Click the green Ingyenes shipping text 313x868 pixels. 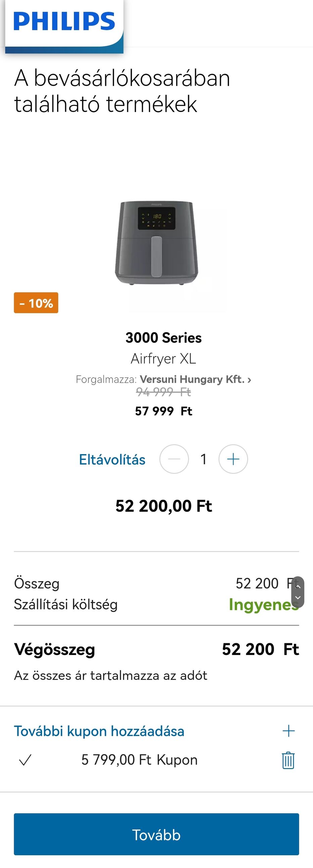click(x=263, y=604)
